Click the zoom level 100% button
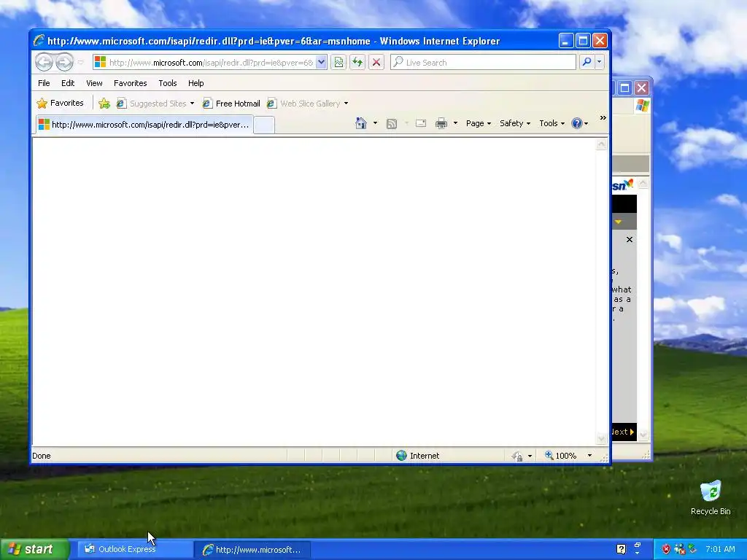Image resolution: width=747 pixels, height=560 pixels. click(x=561, y=456)
